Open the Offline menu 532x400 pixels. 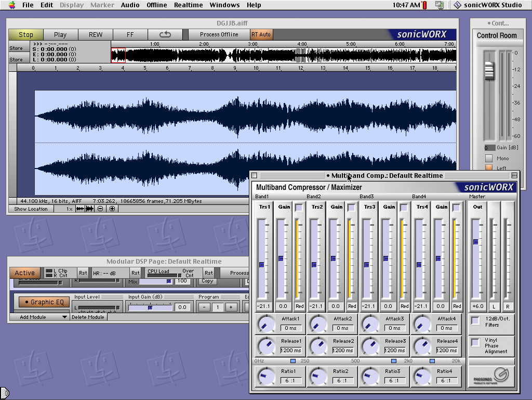point(156,5)
